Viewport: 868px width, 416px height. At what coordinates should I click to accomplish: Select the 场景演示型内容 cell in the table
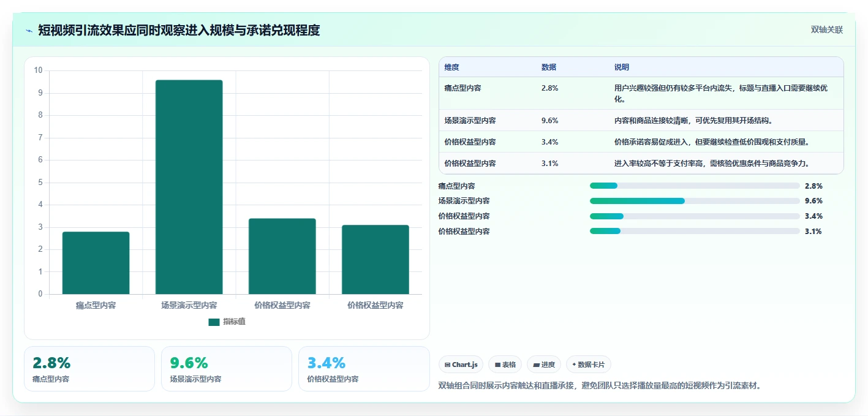click(470, 121)
